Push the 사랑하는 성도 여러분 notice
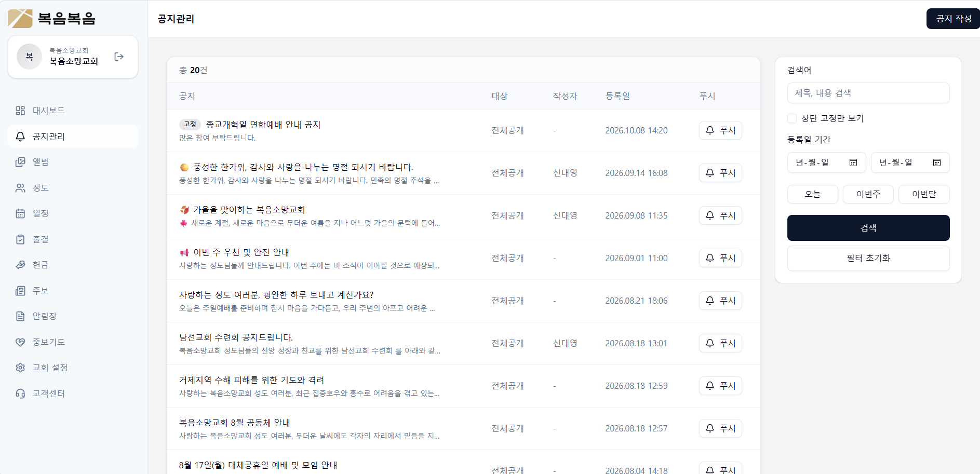The width and height of the screenshot is (980, 474). [x=720, y=301]
